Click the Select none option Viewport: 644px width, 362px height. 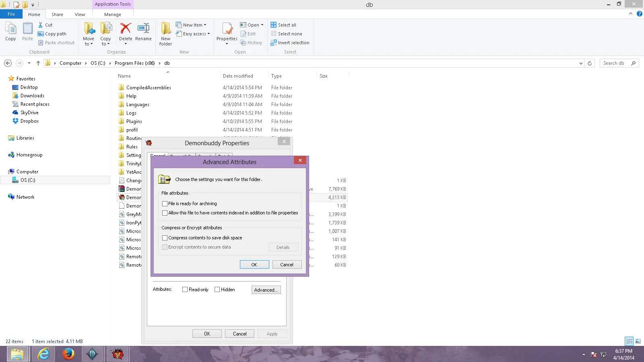click(286, 34)
